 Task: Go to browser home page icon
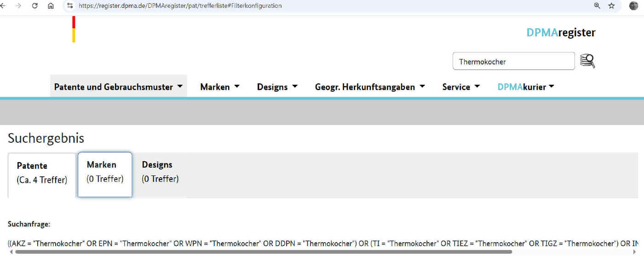point(51,6)
